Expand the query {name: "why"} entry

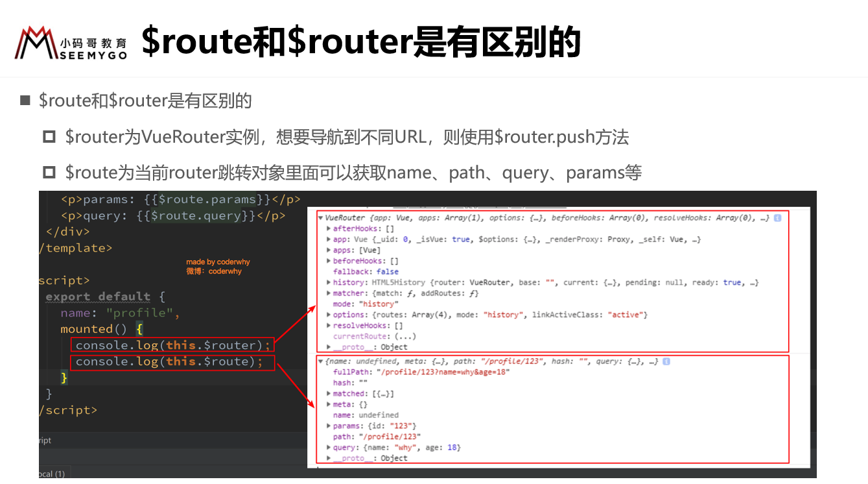pyautogui.click(x=329, y=448)
